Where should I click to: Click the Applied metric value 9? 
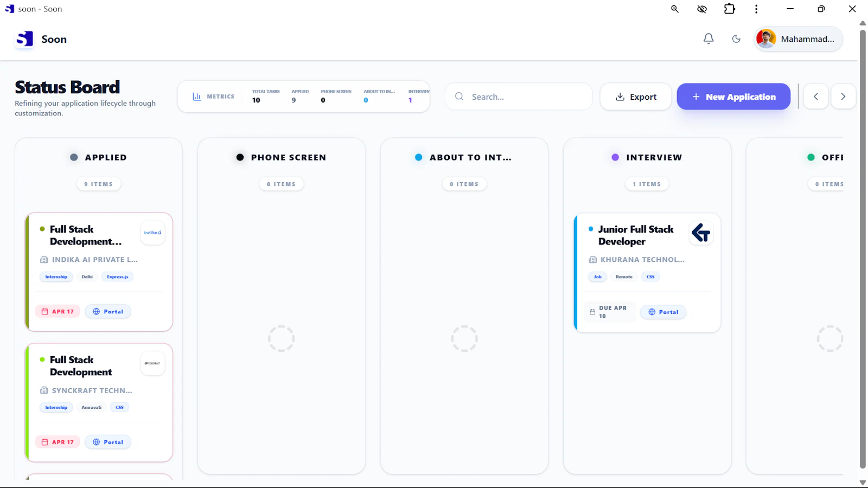click(293, 100)
